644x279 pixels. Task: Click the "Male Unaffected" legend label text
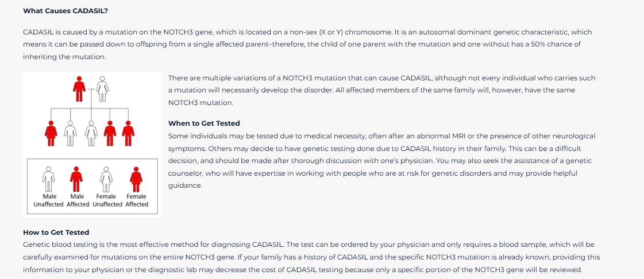(49, 200)
